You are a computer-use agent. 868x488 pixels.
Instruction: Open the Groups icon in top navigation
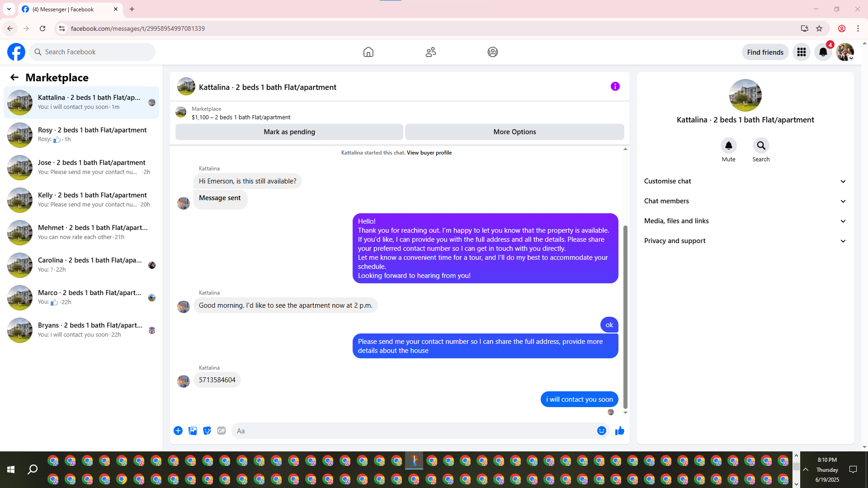click(493, 52)
